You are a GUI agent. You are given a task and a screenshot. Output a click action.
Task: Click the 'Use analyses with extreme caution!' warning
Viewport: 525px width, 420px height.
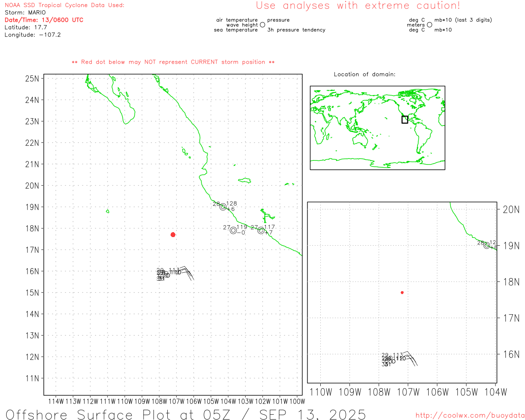[358, 6]
